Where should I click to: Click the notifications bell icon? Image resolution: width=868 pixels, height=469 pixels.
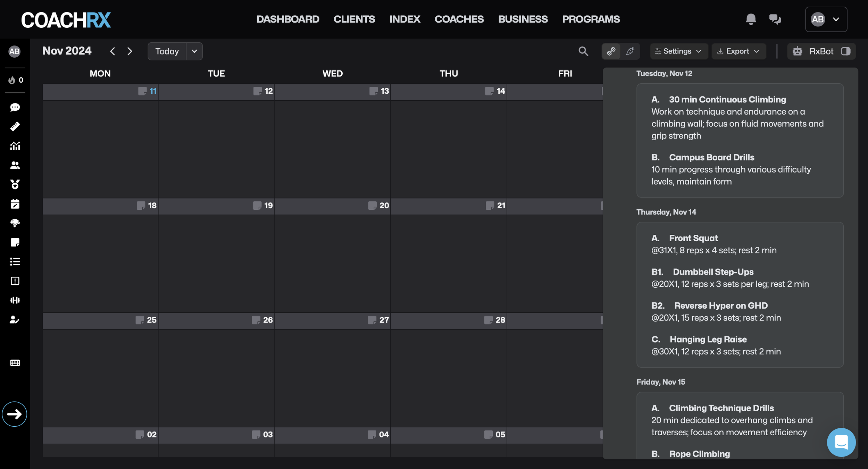coord(751,19)
